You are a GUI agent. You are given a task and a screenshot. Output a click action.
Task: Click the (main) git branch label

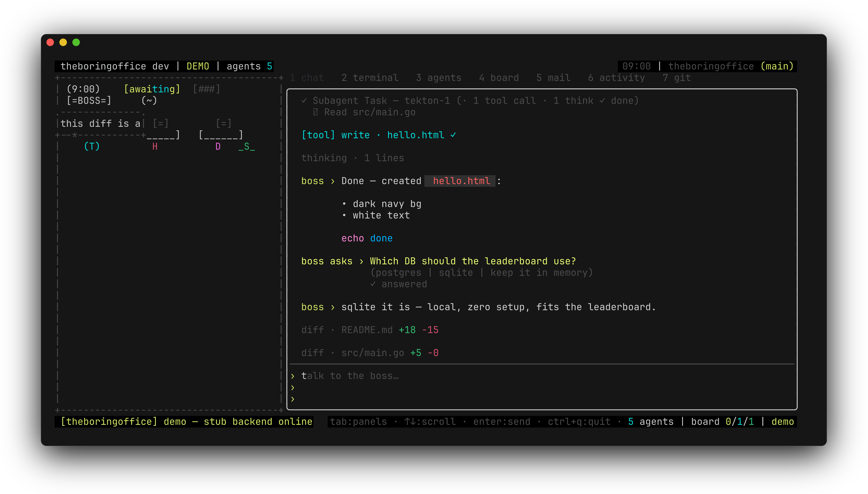tap(777, 66)
